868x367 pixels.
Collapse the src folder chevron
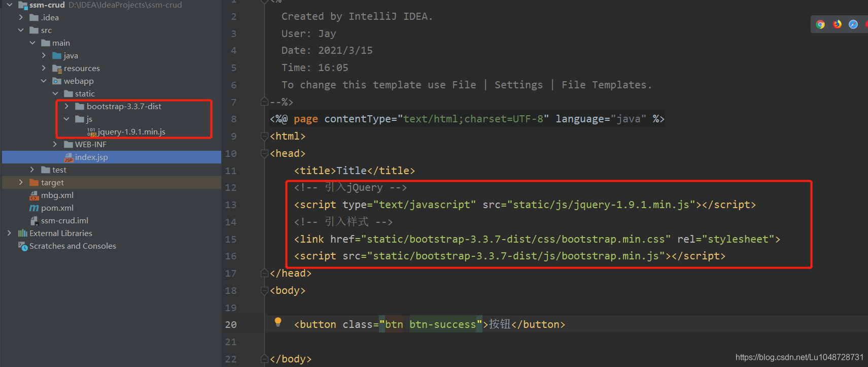tap(21, 30)
